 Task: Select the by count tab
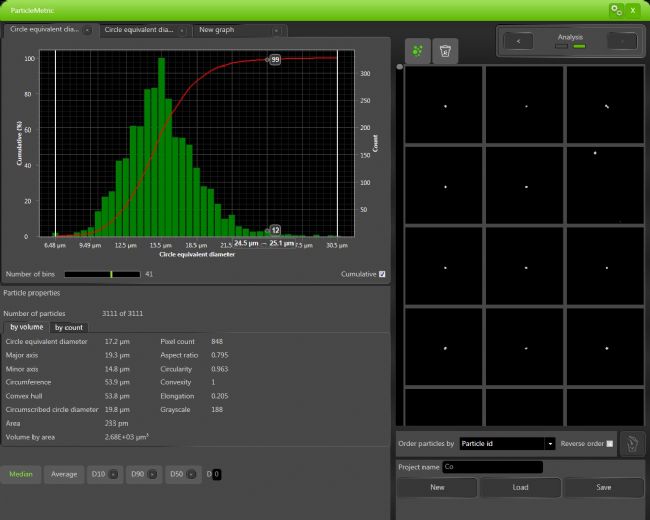tap(69, 327)
